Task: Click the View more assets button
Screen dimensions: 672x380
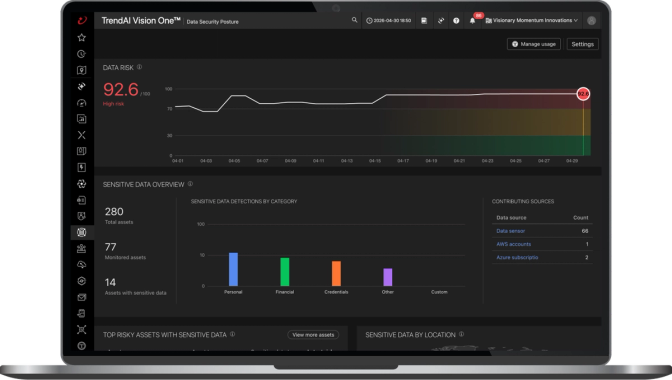Action: tap(313, 335)
